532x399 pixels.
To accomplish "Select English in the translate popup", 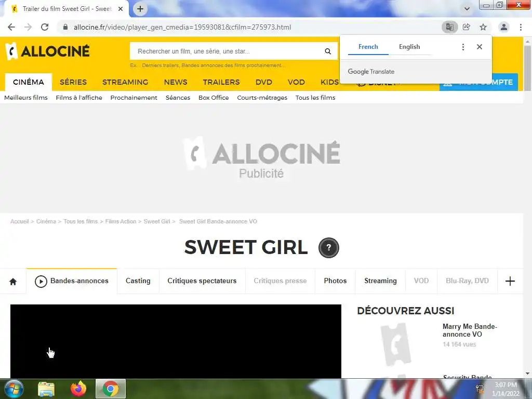I will coord(409,47).
